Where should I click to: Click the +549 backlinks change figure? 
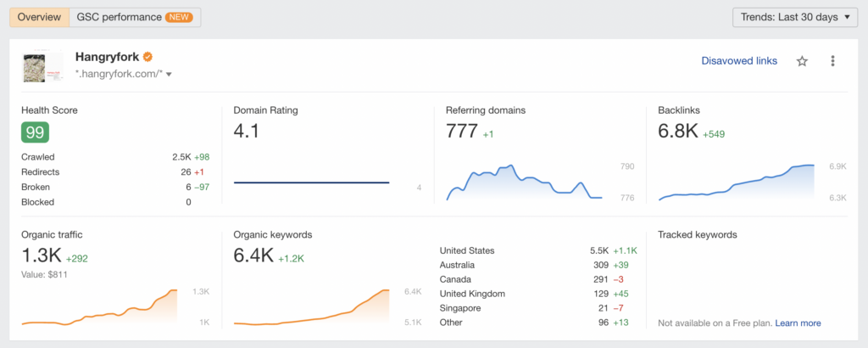pyautogui.click(x=714, y=134)
